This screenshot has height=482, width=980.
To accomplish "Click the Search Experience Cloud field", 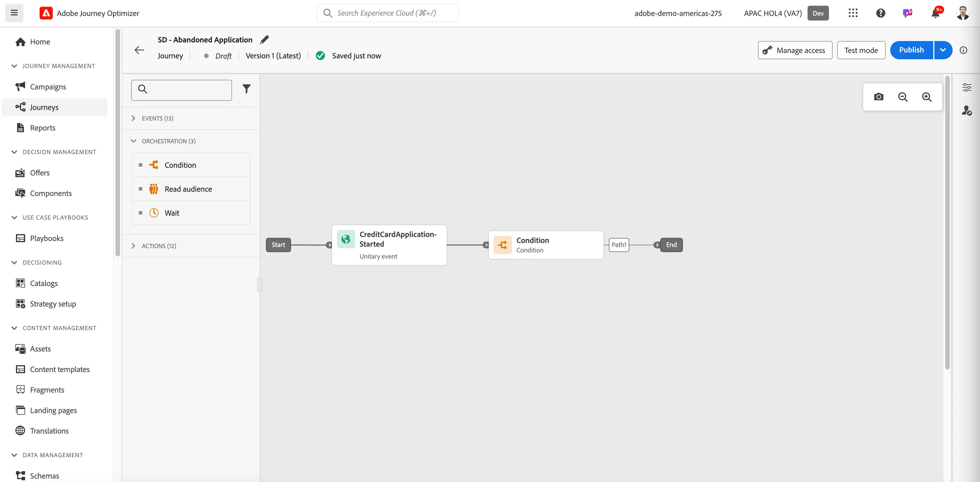I will (387, 13).
